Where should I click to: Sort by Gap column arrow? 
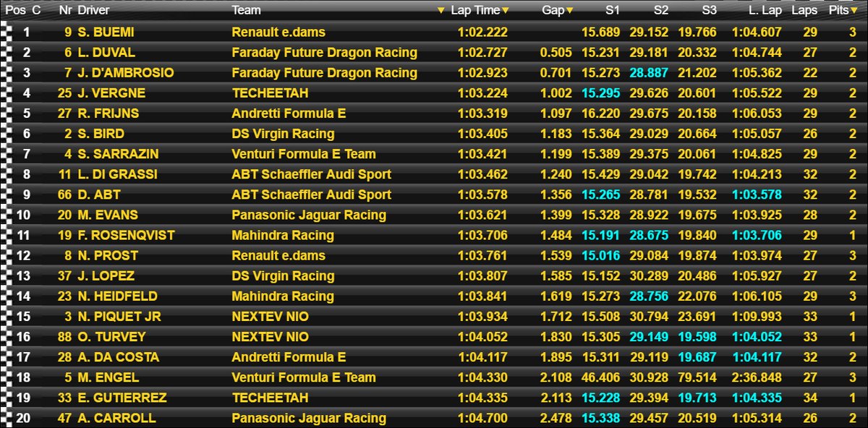pyautogui.click(x=570, y=11)
